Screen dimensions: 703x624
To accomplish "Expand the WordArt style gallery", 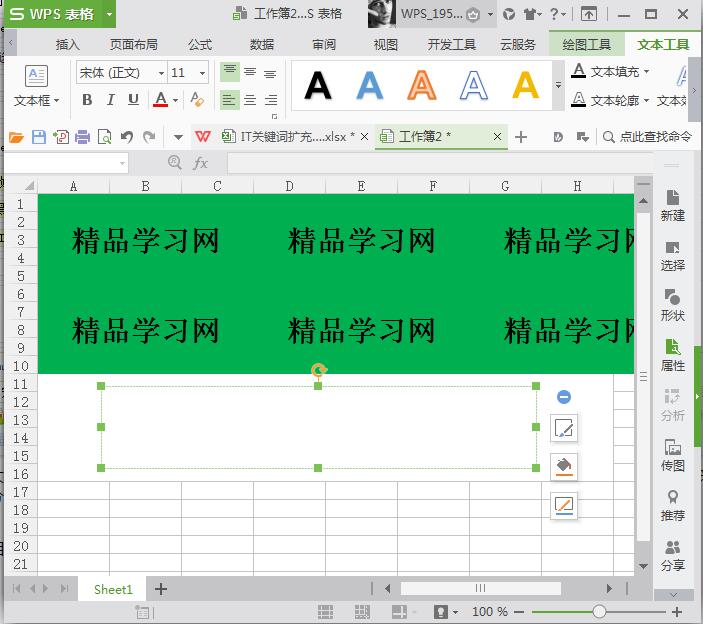I will click(558, 85).
